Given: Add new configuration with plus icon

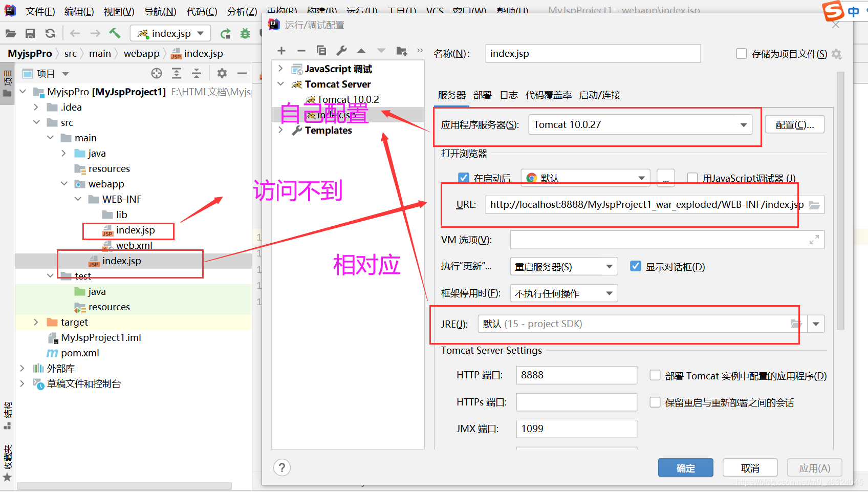Looking at the screenshot, I should [281, 51].
